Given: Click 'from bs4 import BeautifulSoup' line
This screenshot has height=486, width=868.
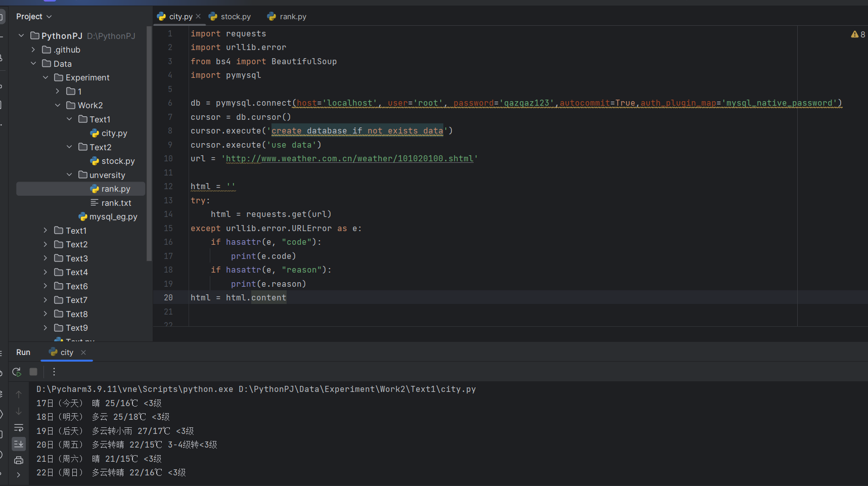Looking at the screenshot, I should pos(263,62).
